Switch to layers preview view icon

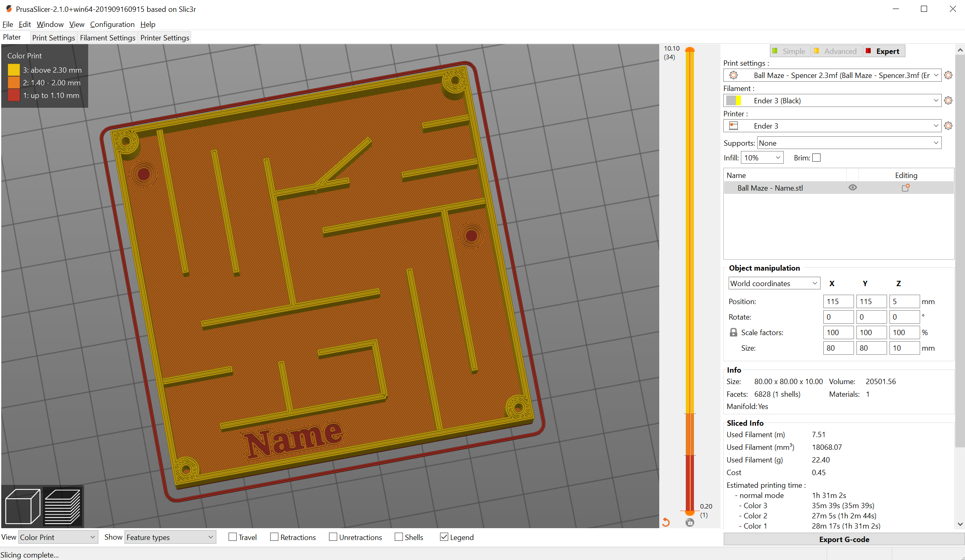(62, 506)
